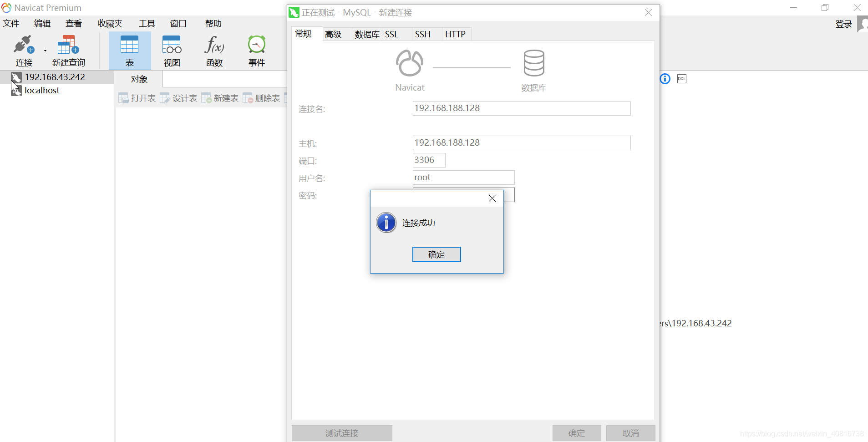Screen dimensions: 868x442
Task: Click the New Query (新建查询) icon
Action: [x=68, y=50]
